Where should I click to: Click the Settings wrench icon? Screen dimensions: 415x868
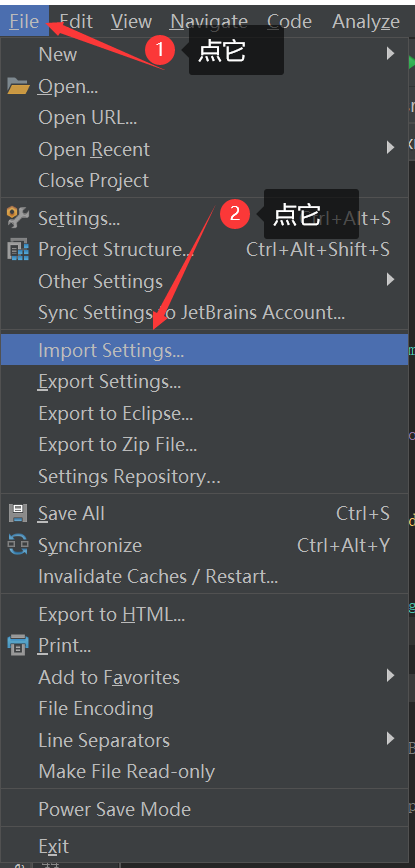(x=18, y=218)
